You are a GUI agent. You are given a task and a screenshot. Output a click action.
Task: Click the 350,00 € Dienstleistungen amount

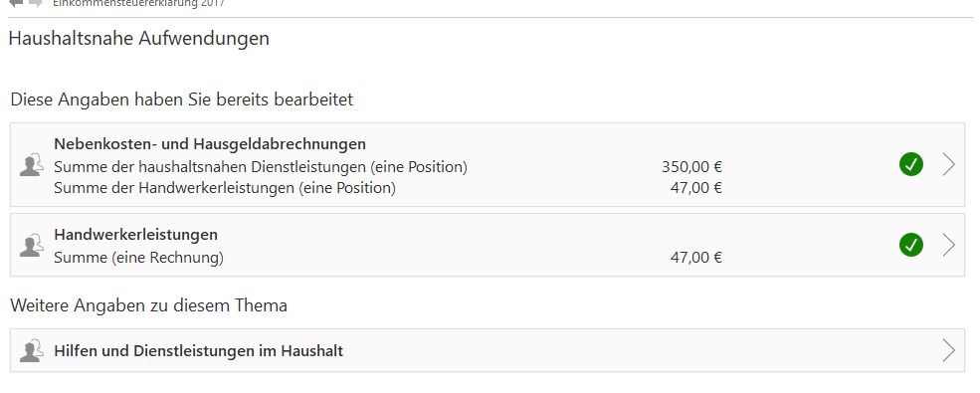(x=691, y=167)
